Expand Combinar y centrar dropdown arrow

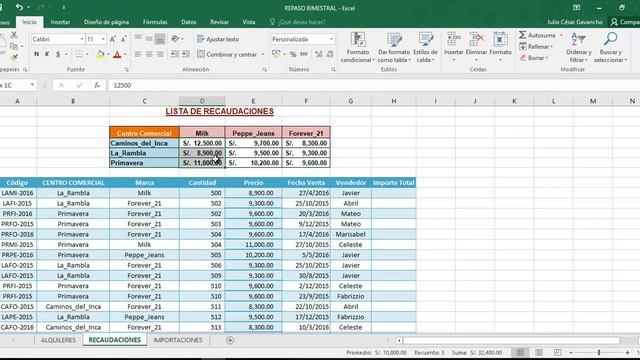(262, 54)
